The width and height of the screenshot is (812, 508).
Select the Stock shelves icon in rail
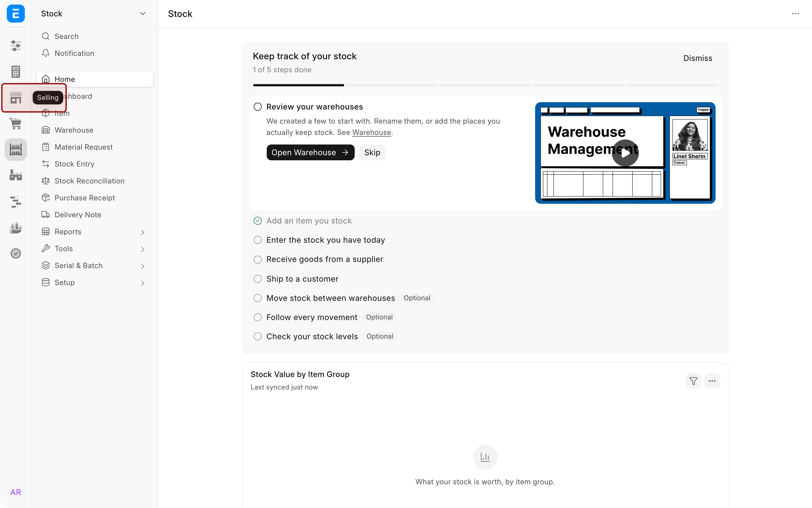click(16, 150)
